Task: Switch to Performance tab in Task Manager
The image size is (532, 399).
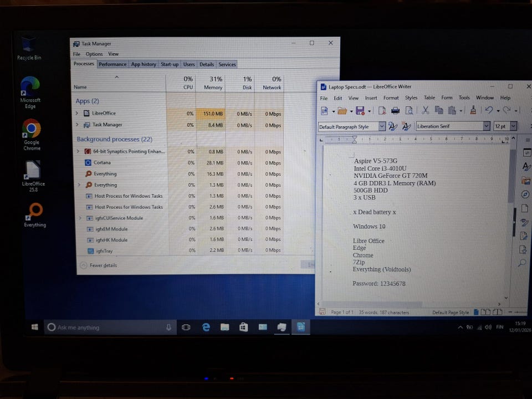Action: click(112, 64)
